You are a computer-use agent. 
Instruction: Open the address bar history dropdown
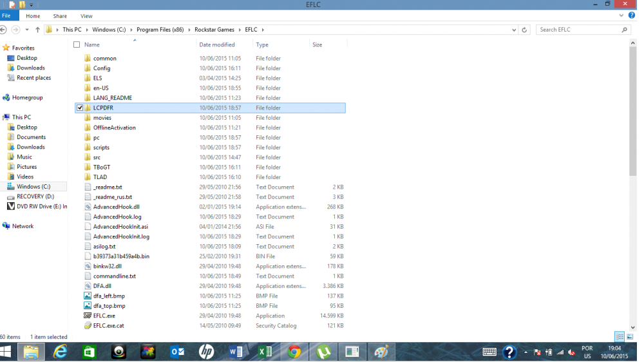tap(514, 30)
